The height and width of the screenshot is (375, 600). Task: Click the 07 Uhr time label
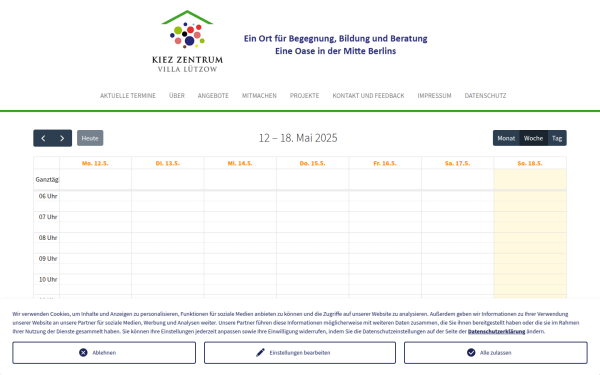point(48,217)
